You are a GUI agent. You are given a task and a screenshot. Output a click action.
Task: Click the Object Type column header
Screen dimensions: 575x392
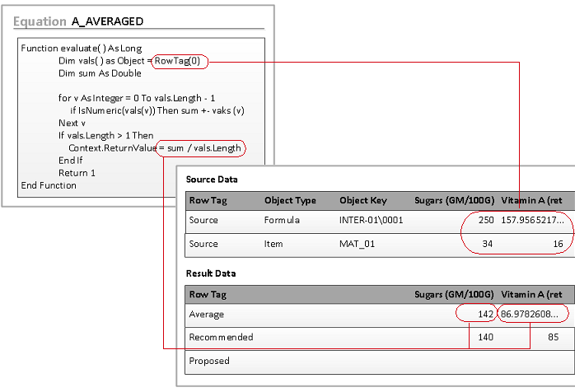point(290,200)
